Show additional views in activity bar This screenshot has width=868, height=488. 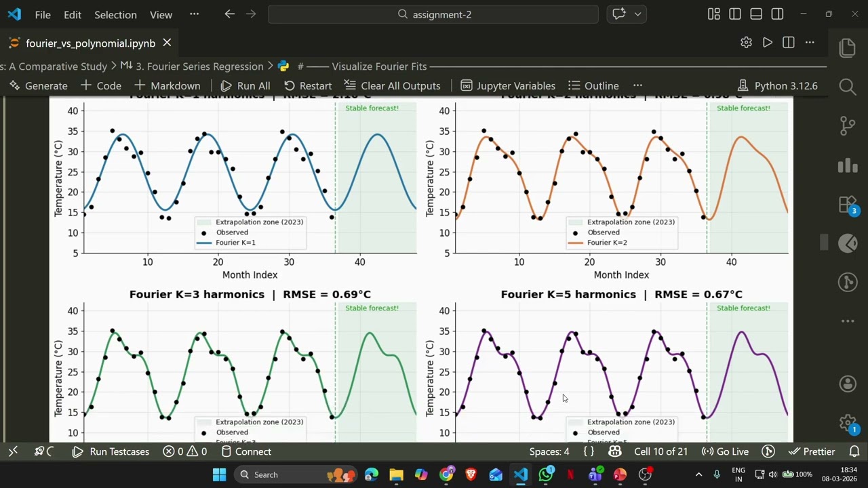click(848, 321)
